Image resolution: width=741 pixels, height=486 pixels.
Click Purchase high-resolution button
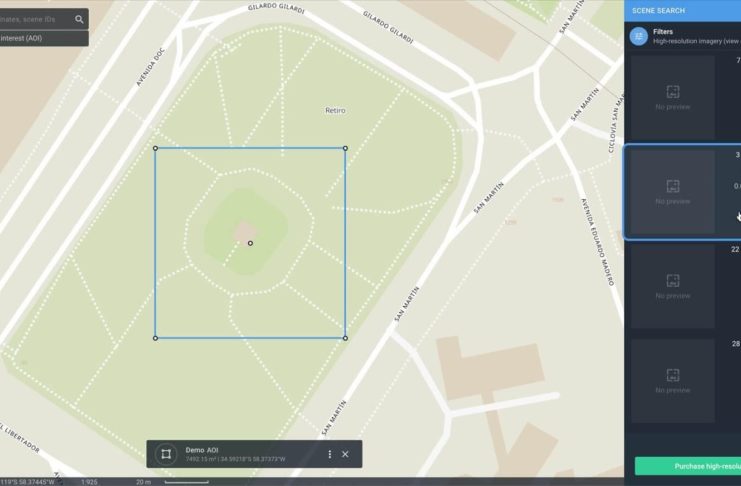(688, 466)
